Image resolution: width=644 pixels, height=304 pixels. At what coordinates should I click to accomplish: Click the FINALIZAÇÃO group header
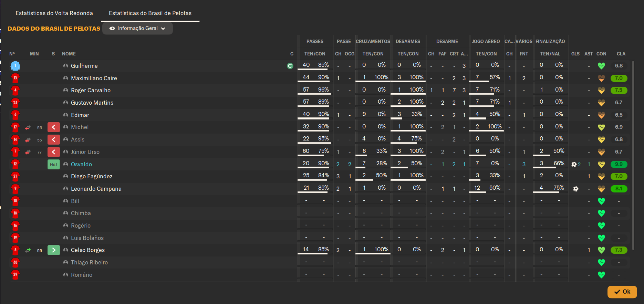550,41
